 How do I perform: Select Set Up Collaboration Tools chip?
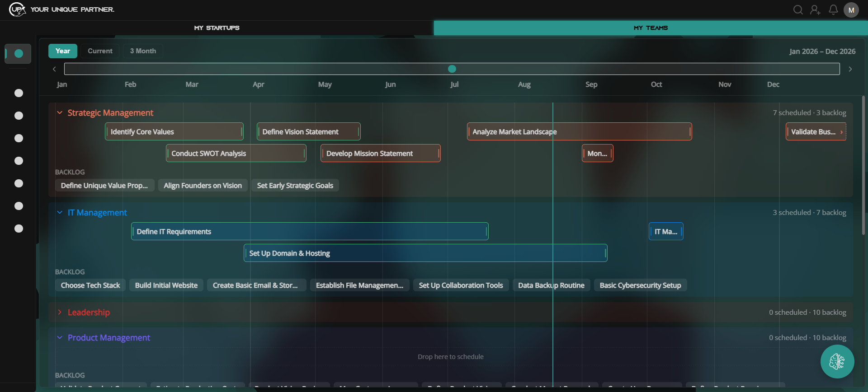click(461, 285)
